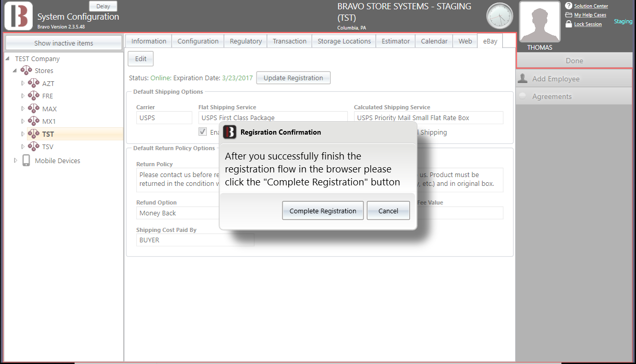Switch to the Information tab
The image size is (636, 364).
[149, 41]
